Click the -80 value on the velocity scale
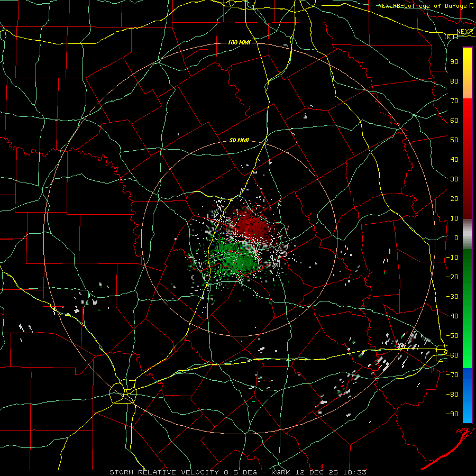The height and width of the screenshot is (476, 476). tap(452, 395)
